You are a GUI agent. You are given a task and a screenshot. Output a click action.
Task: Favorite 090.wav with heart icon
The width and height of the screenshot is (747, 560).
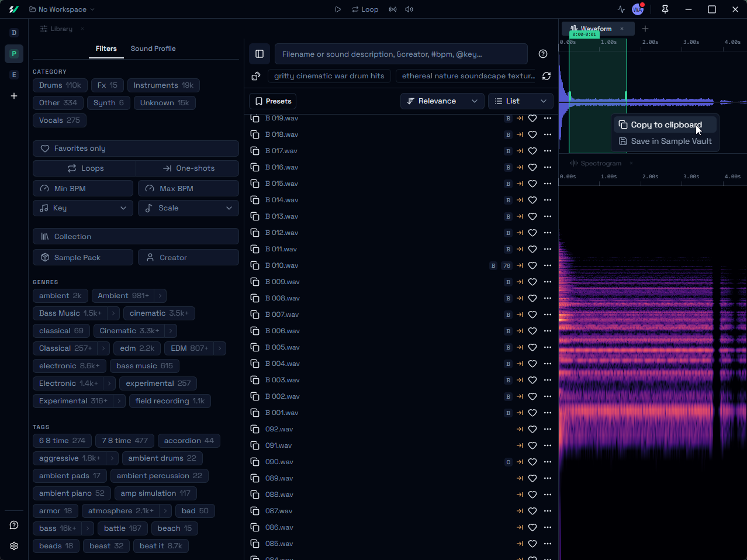(x=532, y=462)
